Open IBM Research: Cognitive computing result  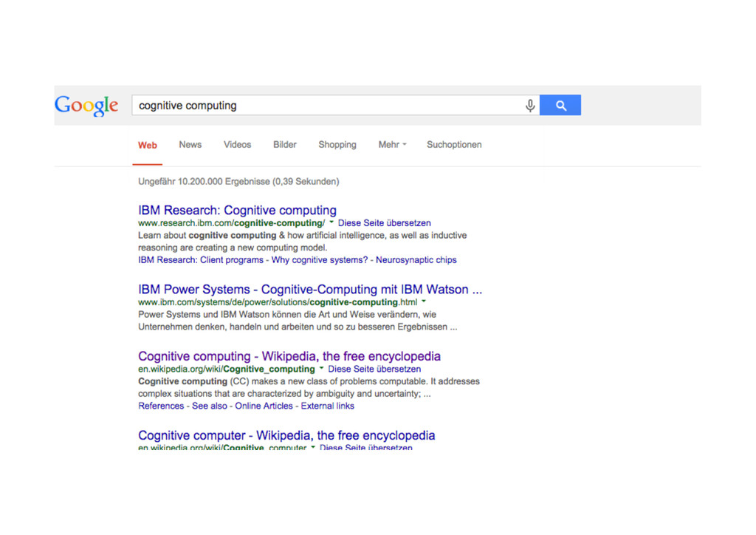(x=237, y=211)
